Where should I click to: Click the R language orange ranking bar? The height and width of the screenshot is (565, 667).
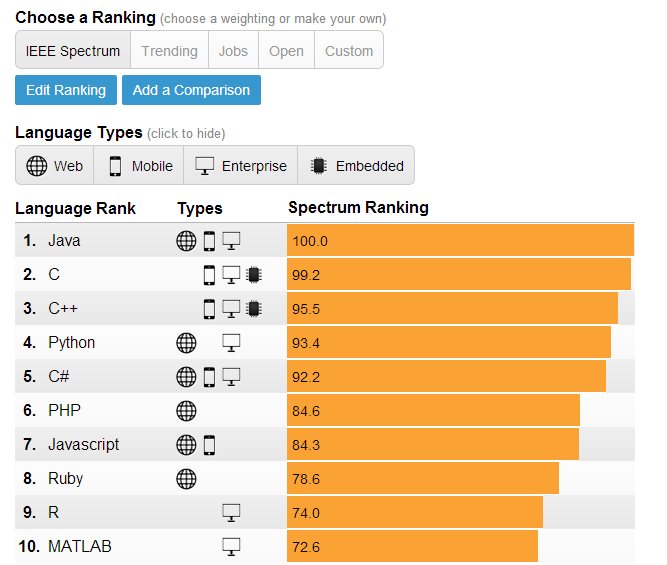click(x=414, y=513)
